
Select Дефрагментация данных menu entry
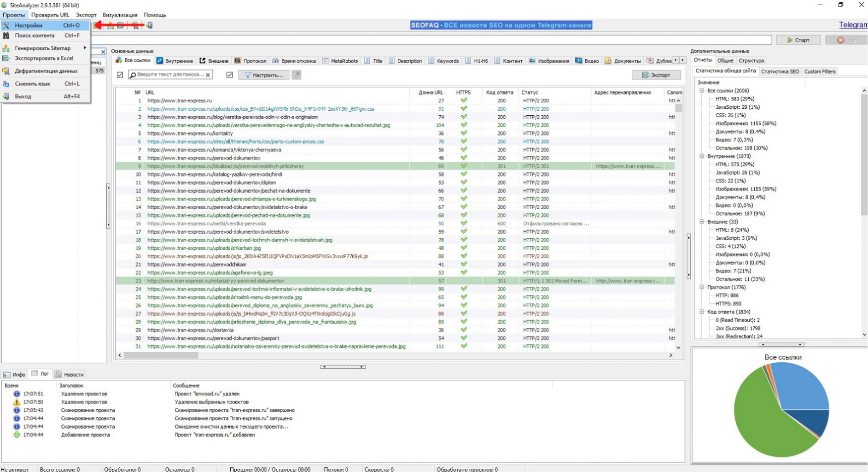pyautogui.click(x=45, y=71)
